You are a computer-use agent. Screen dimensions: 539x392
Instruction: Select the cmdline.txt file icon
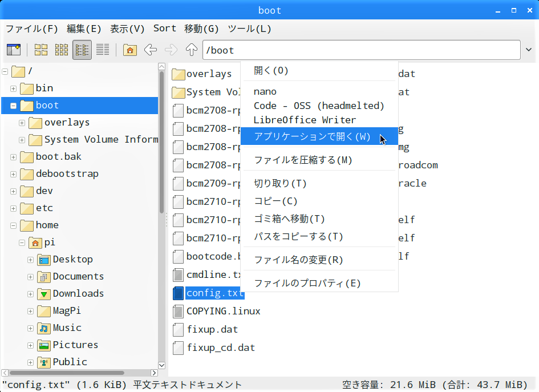[x=178, y=275]
